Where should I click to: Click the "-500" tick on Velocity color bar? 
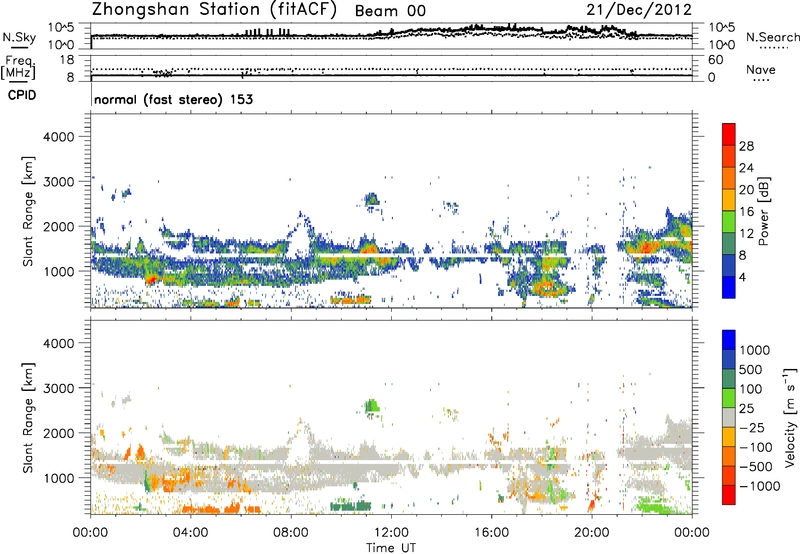[x=756, y=467]
